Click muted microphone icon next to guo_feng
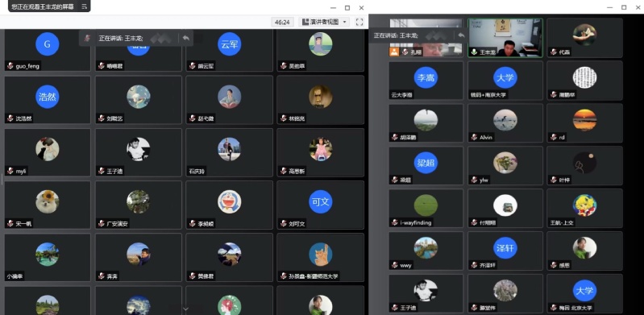The height and width of the screenshot is (315, 644). pyautogui.click(x=10, y=66)
